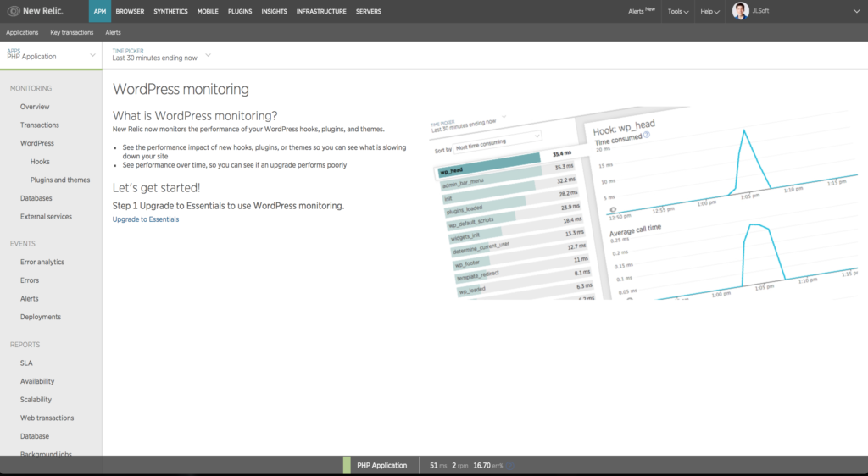Open Hooks under WordPress
Screen dimensions: 868x476
tap(40, 162)
